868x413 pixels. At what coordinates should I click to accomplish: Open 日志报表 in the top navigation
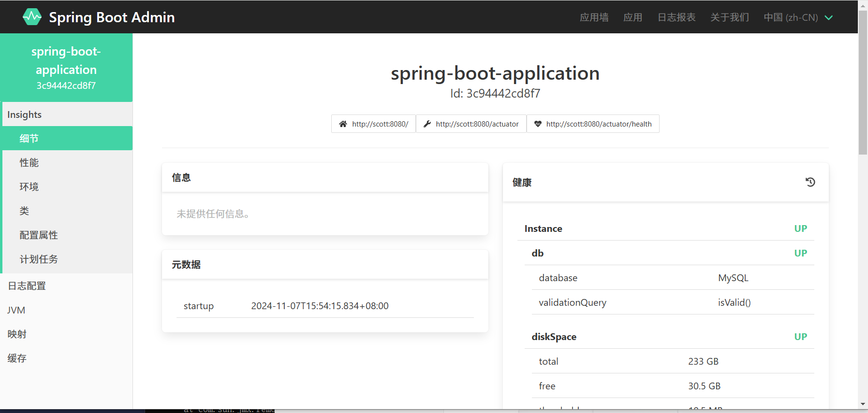(677, 17)
